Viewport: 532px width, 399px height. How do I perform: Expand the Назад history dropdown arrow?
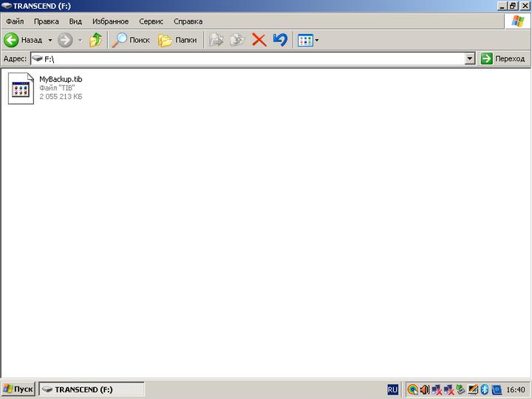pyautogui.click(x=50, y=40)
